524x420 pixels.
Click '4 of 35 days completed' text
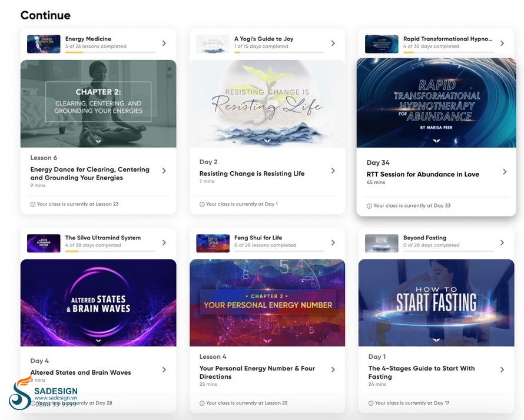tap(431, 46)
